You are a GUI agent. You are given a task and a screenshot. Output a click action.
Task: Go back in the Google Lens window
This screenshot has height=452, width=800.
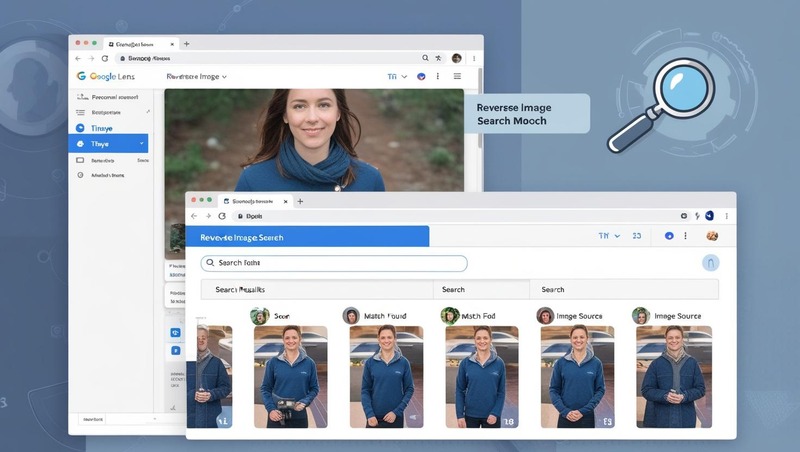click(78, 59)
